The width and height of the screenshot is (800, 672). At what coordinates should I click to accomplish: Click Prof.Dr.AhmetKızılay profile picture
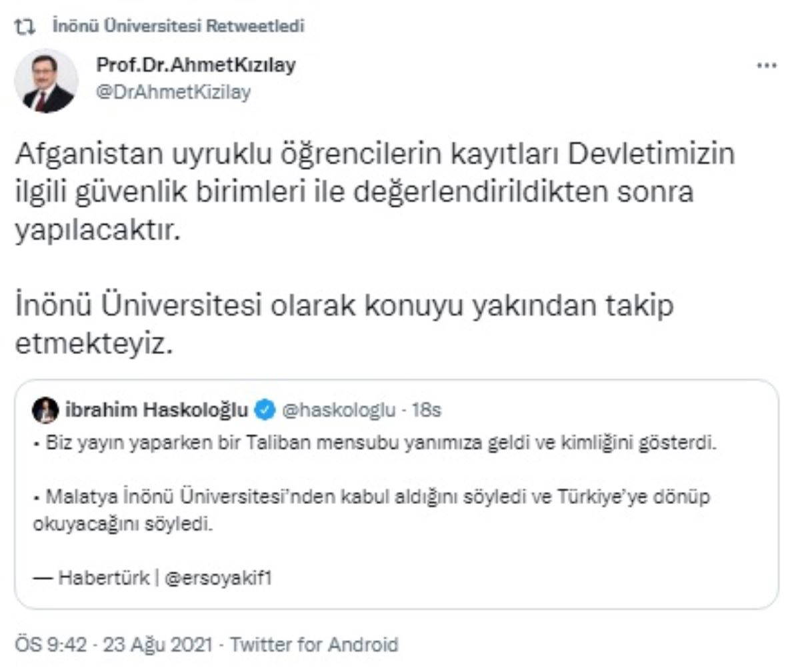click(46, 81)
